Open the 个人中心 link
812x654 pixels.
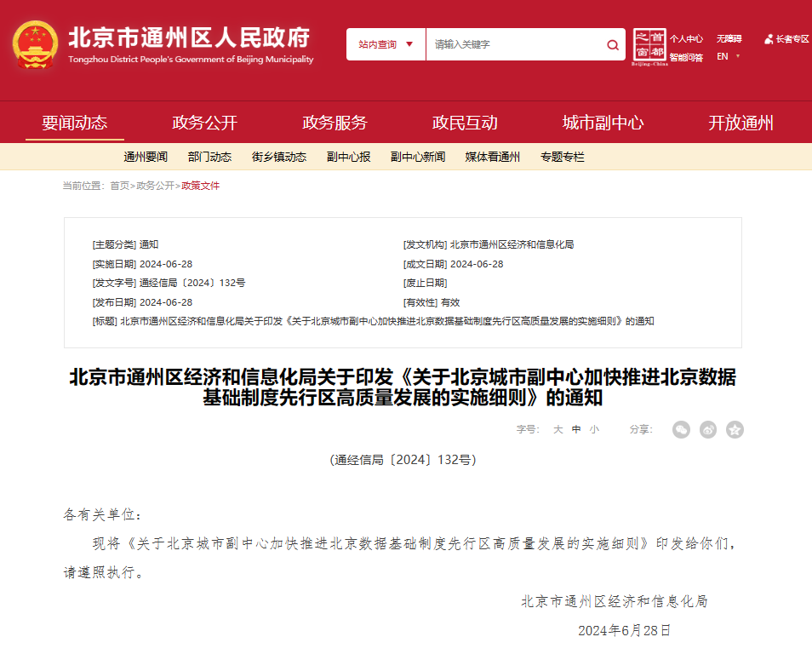(686, 39)
